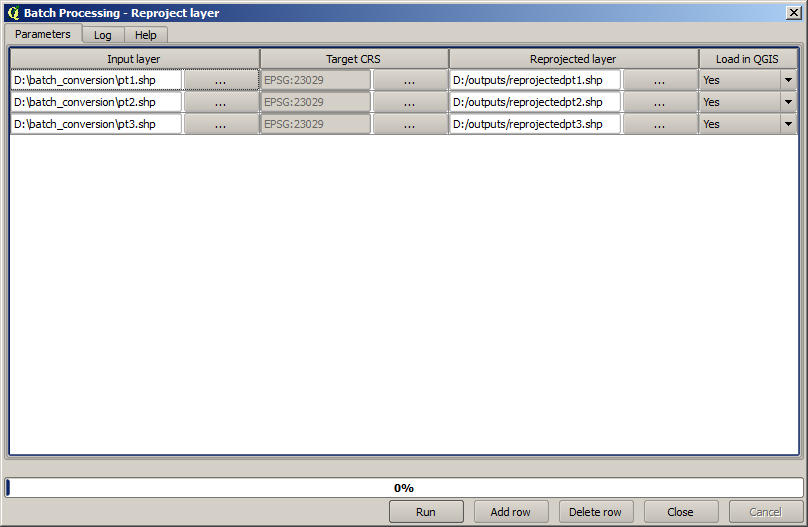Switch to the Log tab
808x527 pixels.
[103, 35]
